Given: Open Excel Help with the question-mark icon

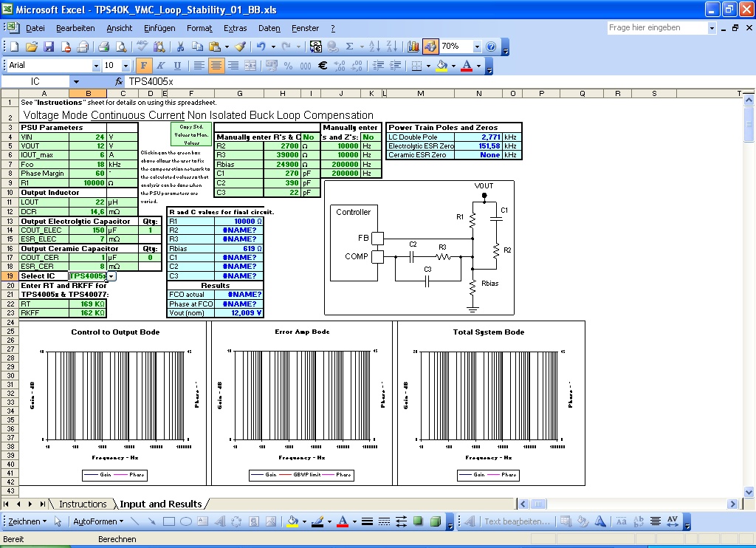Looking at the screenshot, I should (491, 47).
